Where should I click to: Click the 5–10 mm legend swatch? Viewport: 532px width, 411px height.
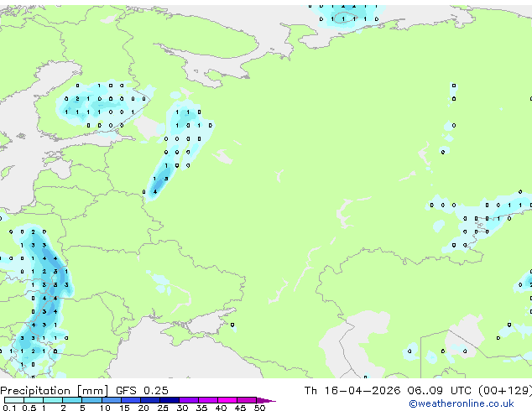pyautogui.click(x=91, y=400)
